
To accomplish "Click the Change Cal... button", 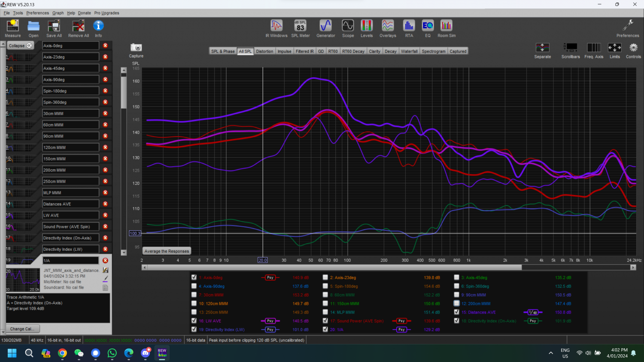I will pyautogui.click(x=22, y=329).
